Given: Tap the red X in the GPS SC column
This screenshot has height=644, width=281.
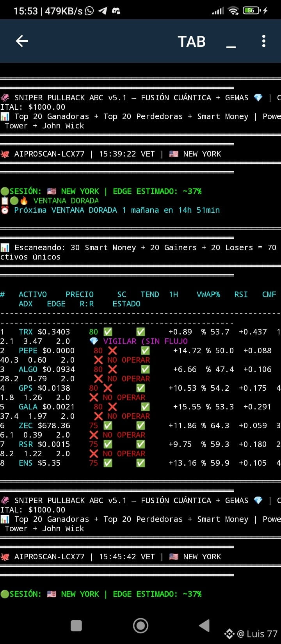Looking at the screenshot, I should coord(108,388).
